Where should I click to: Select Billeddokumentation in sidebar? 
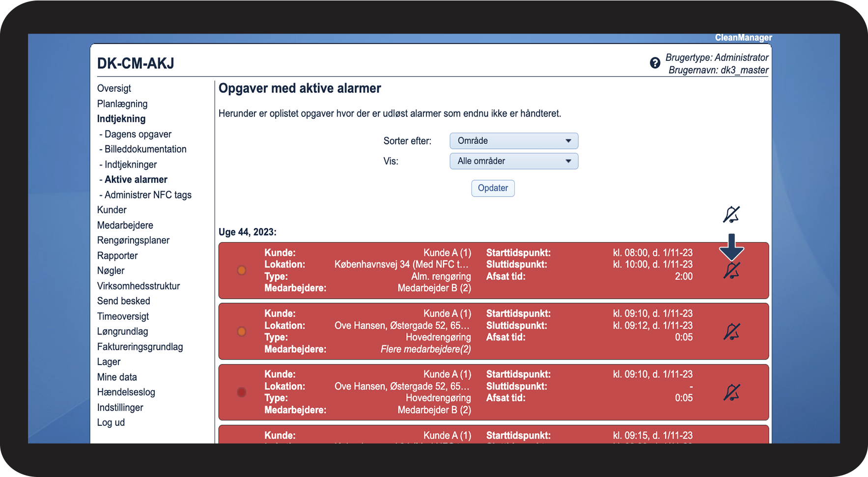coord(145,149)
